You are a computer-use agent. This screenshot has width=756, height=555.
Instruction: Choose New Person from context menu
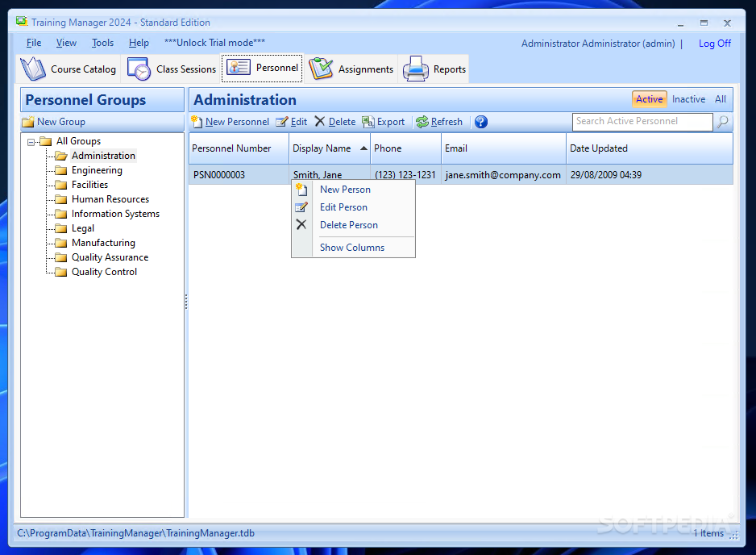click(353, 190)
